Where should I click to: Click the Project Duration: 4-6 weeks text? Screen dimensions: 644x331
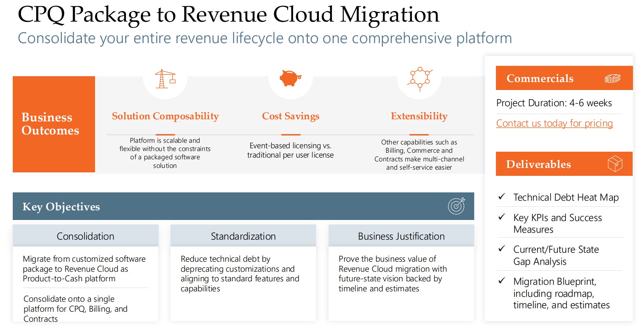click(554, 103)
